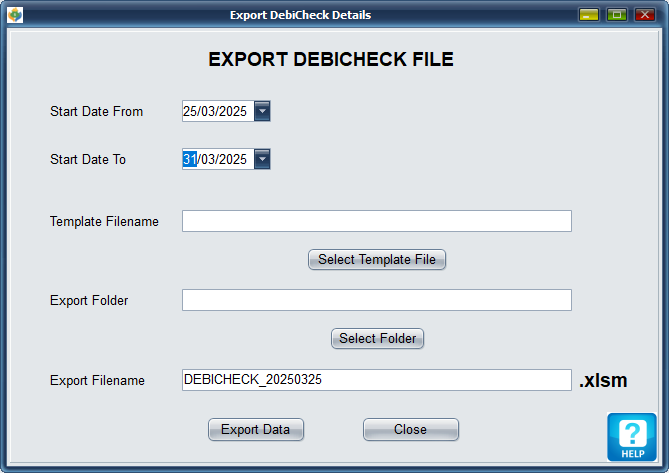Click the Export Data button

(x=255, y=430)
